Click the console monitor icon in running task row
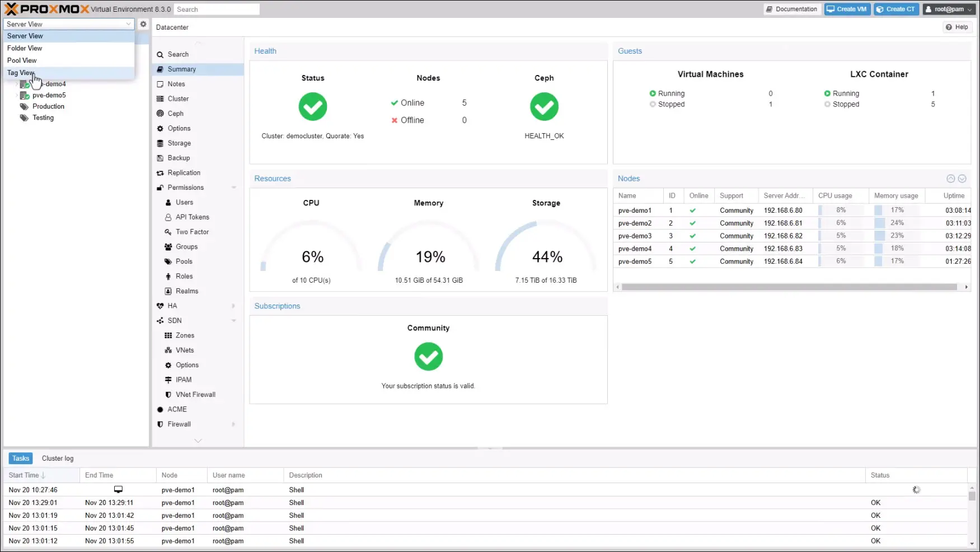This screenshot has height=552, width=980. (118, 489)
